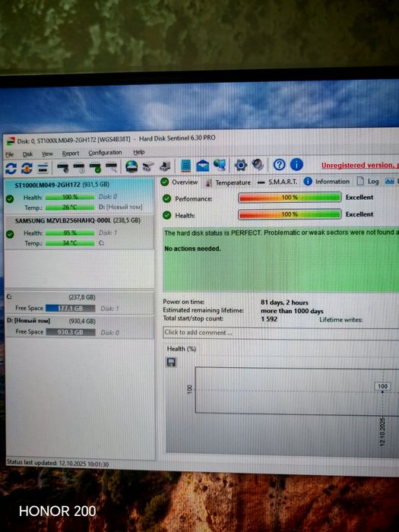Switch to the S.M.A.R.T. tab
This screenshot has height=532, width=399.
[277, 182]
